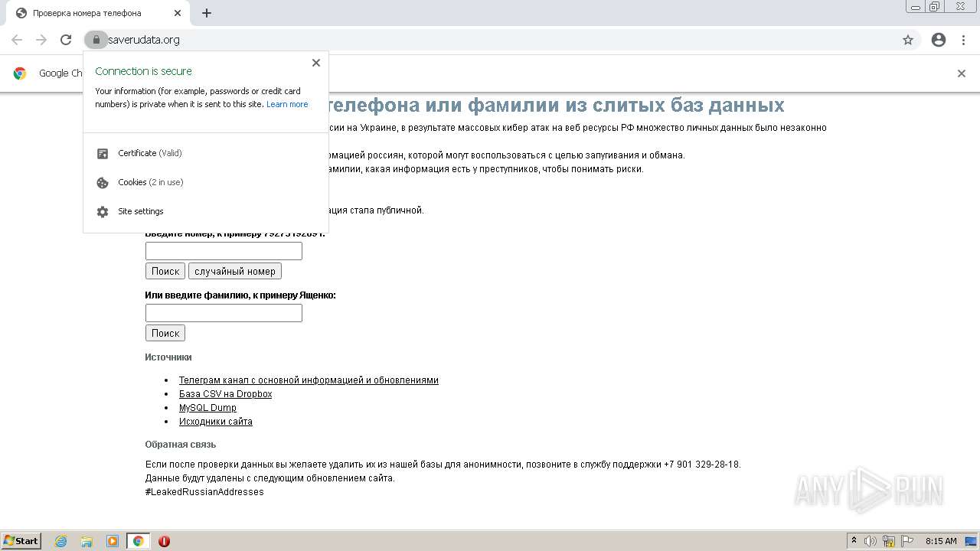
Task: Dismiss the Google Chrome info bar
Action: (962, 73)
